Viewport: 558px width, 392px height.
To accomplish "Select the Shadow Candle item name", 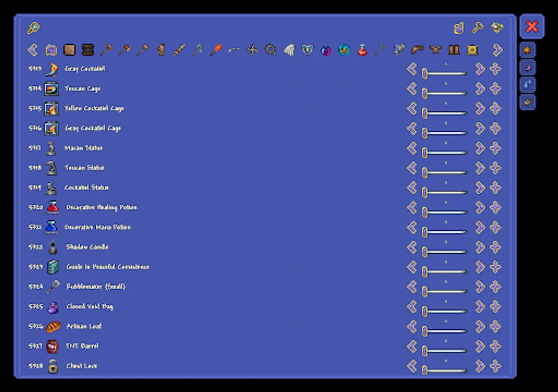I will [87, 247].
